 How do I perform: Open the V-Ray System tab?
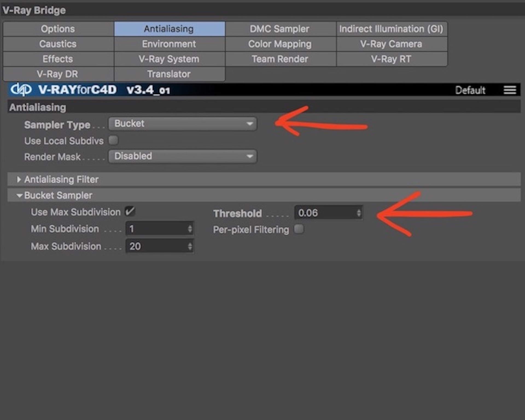(170, 59)
